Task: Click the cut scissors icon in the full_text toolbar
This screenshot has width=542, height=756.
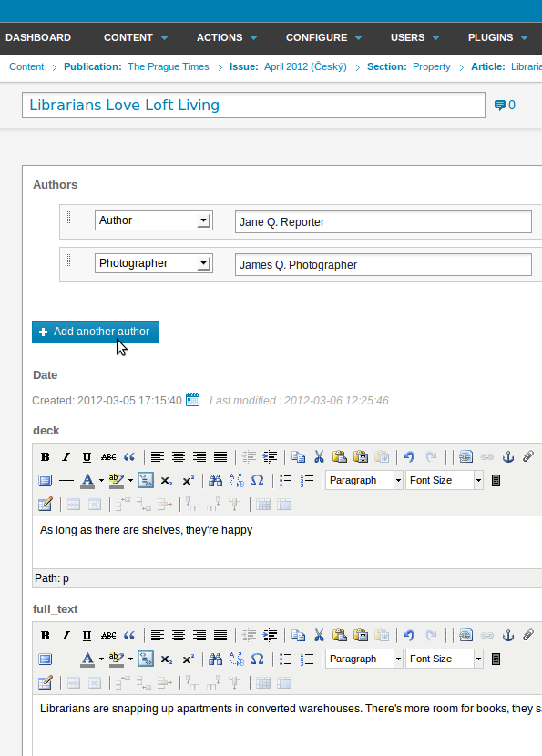Action: 319,635
